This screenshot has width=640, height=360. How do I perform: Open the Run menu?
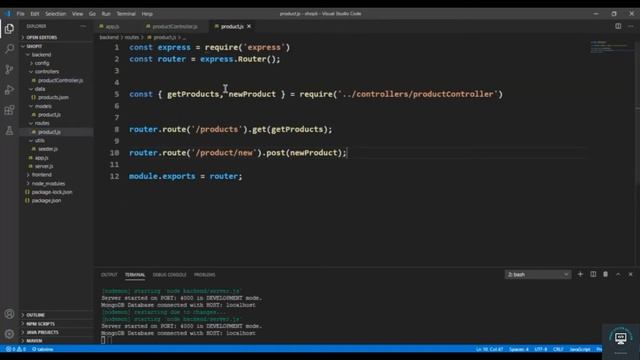(x=106, y=13)
